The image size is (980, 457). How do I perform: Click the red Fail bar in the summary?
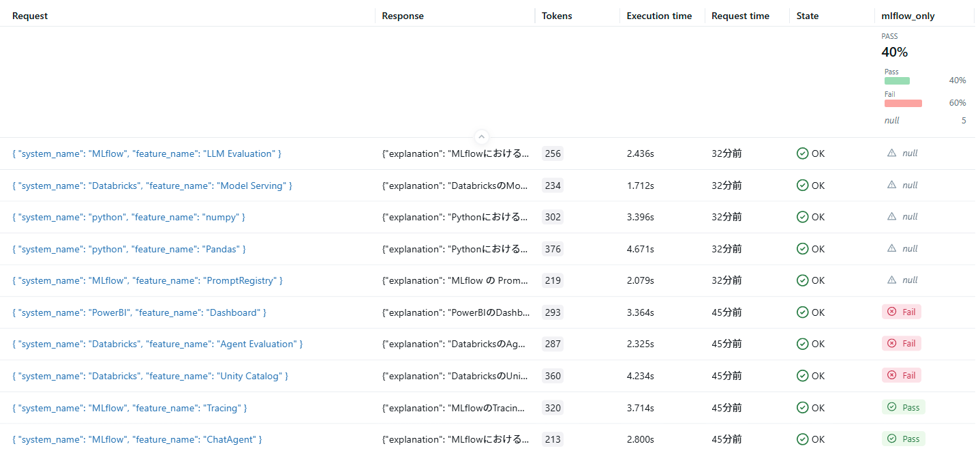tap(903, 103)
